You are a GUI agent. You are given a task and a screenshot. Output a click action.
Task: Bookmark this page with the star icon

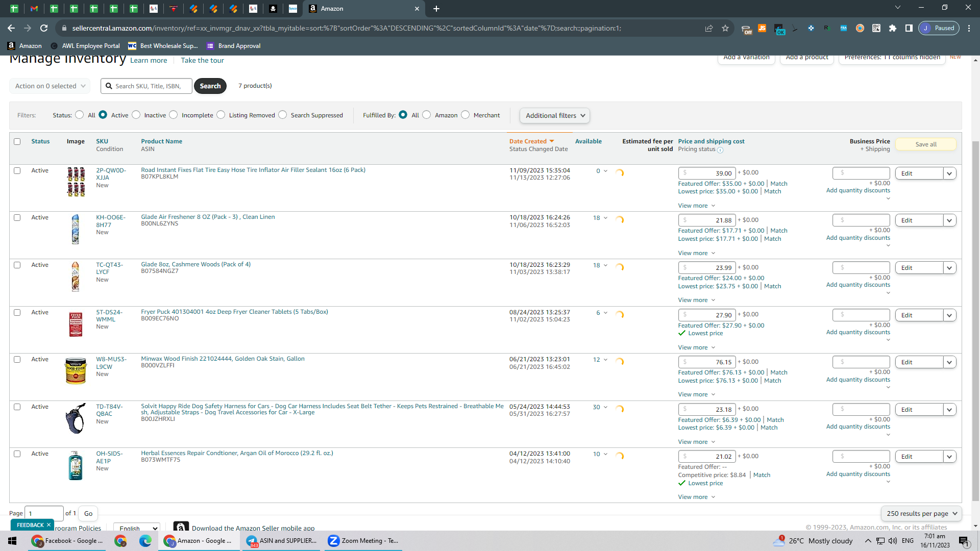tap(725, 28)
